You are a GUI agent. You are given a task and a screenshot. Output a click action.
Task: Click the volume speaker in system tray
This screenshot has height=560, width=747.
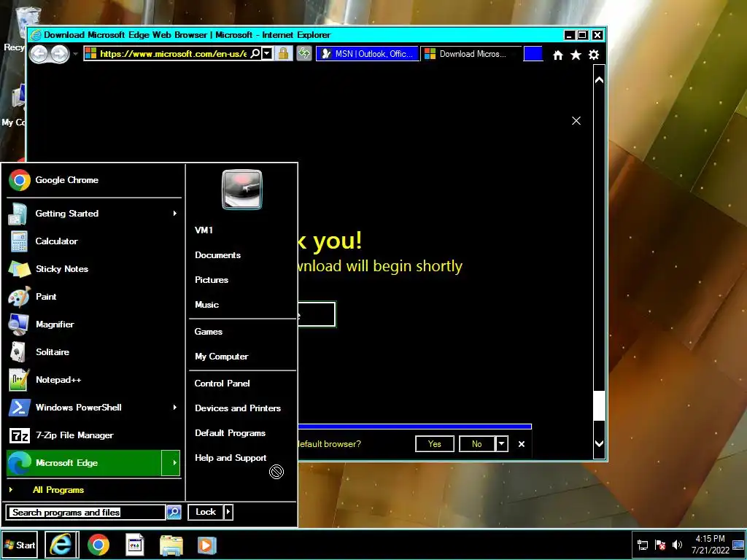tap(677, 545)
